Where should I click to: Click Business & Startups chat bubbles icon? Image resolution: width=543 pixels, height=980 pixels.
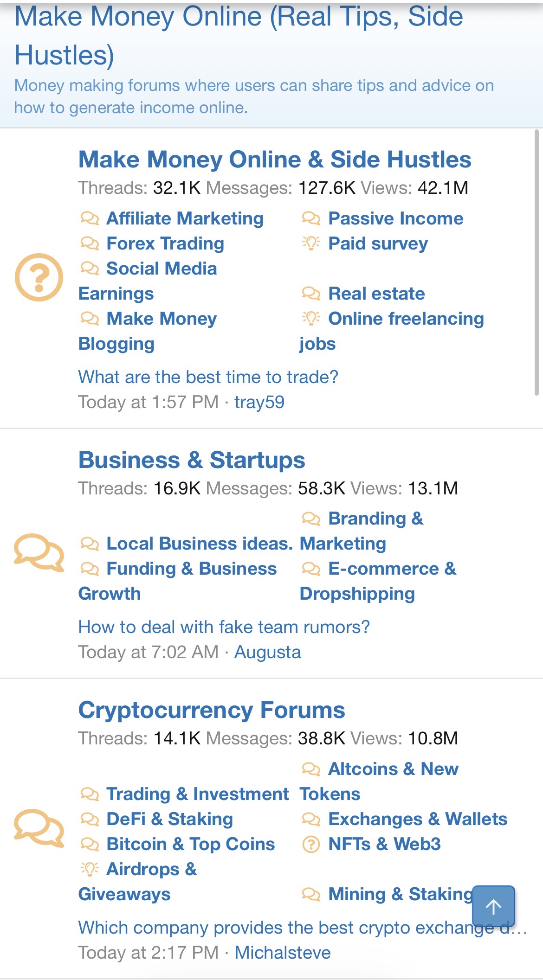pos(39,553)
